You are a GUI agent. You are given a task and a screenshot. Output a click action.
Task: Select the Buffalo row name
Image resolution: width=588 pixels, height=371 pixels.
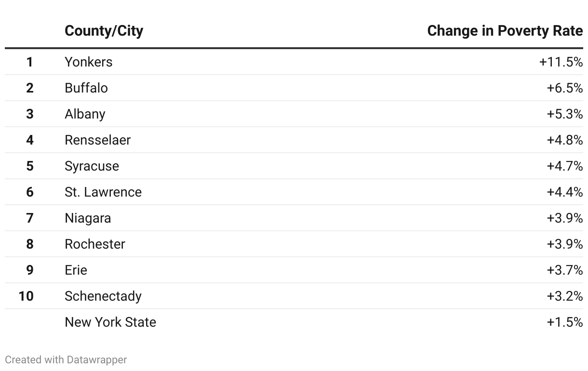pos(86,88)
